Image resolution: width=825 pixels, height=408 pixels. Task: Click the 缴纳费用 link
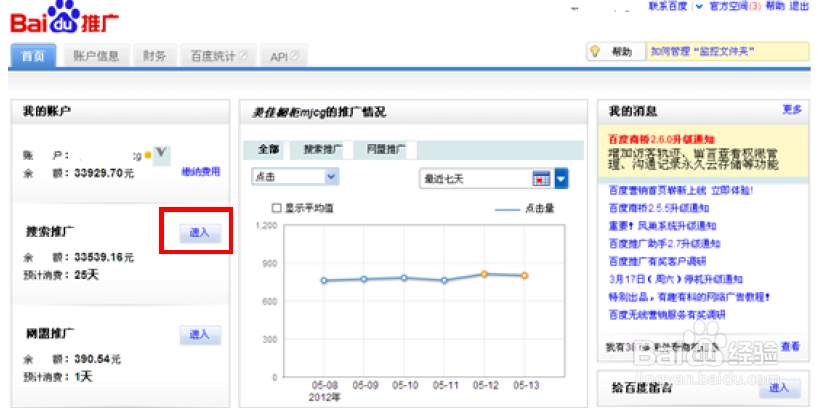tap(200, 172)
